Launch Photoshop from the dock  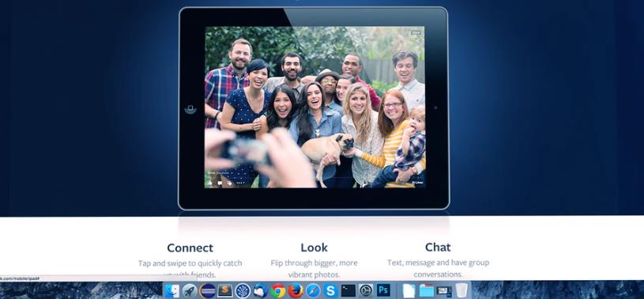point(383,290)
